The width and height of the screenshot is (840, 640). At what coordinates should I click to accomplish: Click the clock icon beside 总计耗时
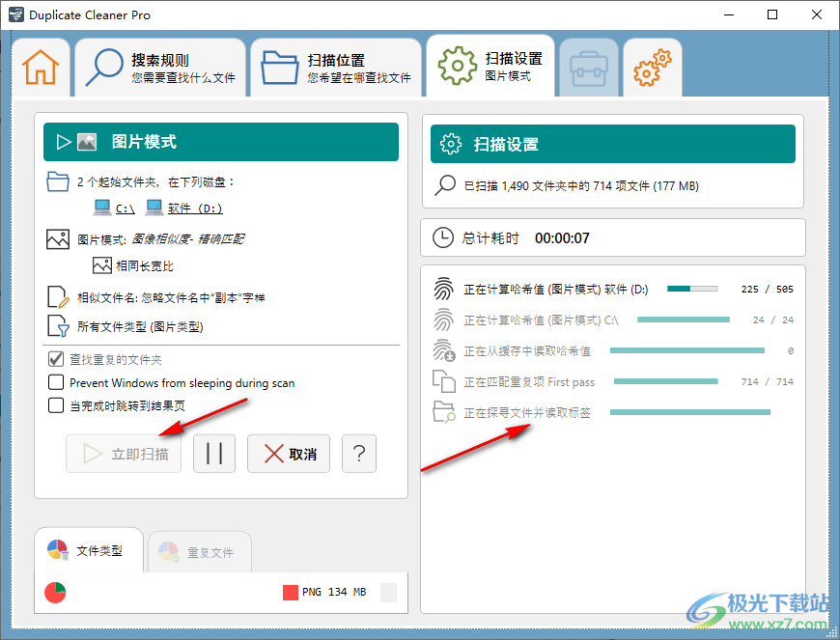click(443, 237)
